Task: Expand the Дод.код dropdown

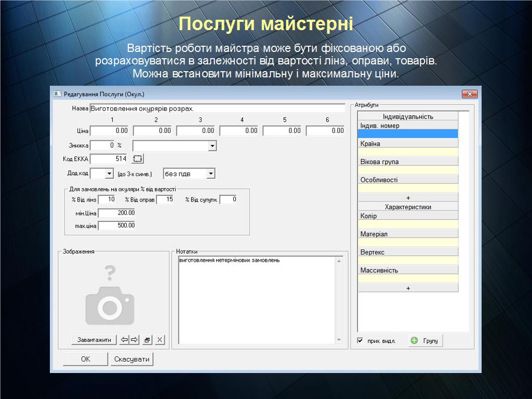Action: [109, 174]
